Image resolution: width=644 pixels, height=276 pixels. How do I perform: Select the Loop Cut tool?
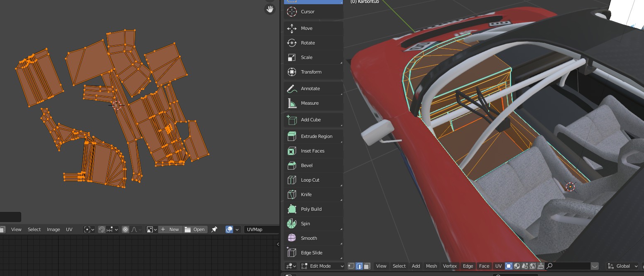(x=313, y=180)
